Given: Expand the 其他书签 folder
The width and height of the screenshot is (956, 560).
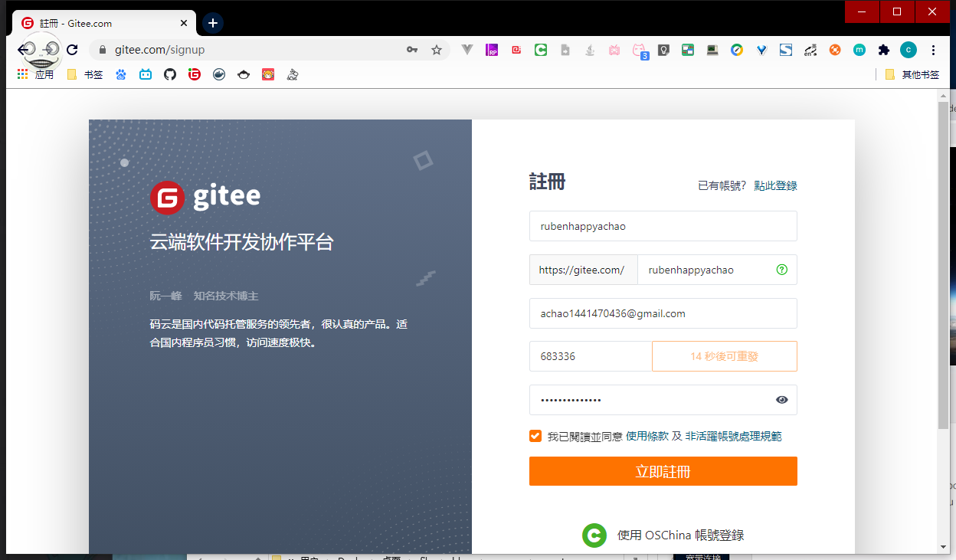Looking at the screenshot, I should 912,74.
